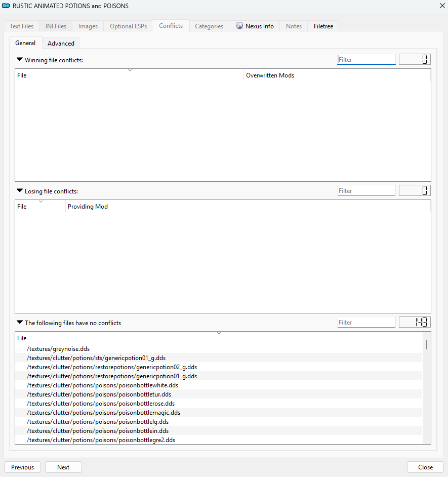
Task: Open the Filetree tab
Action: (x=323, y=26)
